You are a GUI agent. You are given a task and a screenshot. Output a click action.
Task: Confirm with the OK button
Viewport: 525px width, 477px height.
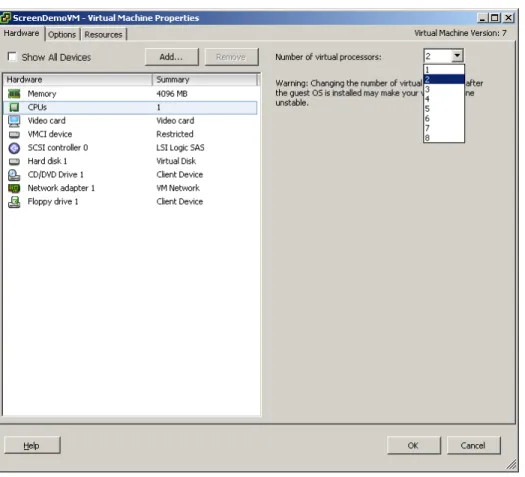click(x=414, y=445)
